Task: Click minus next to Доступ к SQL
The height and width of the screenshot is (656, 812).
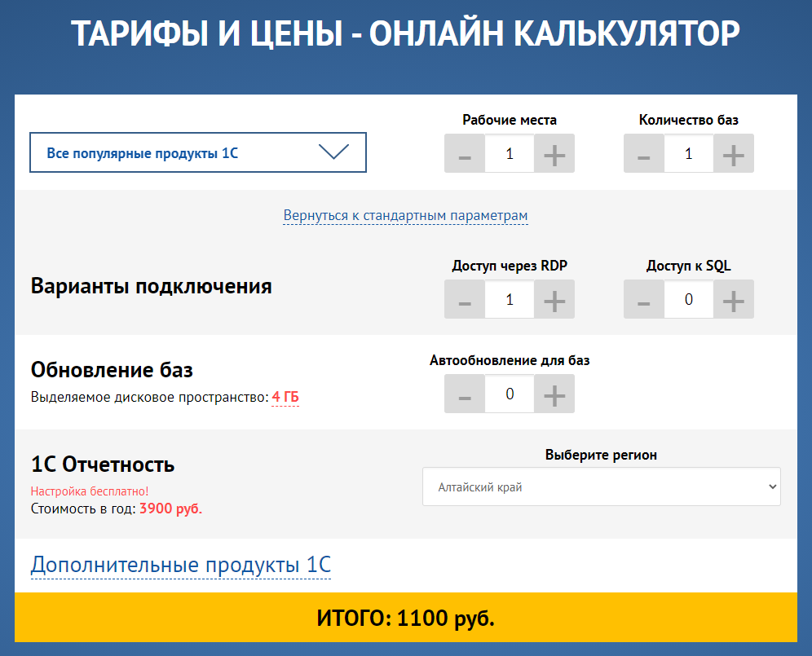Action: coord(644,299)
